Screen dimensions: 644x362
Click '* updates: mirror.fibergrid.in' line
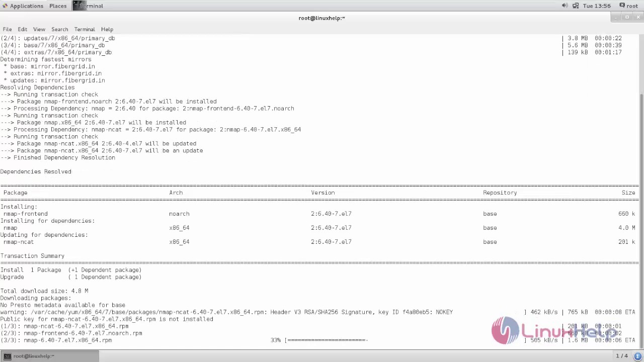[54, 80]
